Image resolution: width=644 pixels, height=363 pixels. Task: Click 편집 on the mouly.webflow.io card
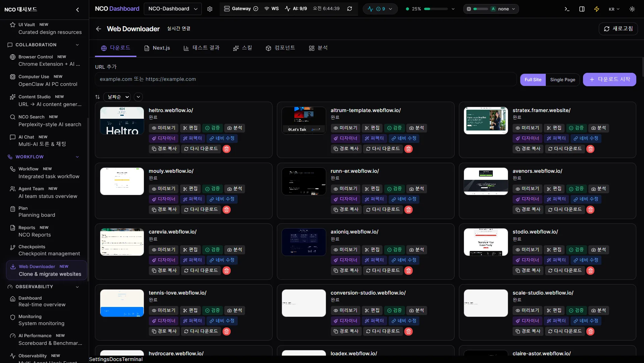tap(190, 189)
